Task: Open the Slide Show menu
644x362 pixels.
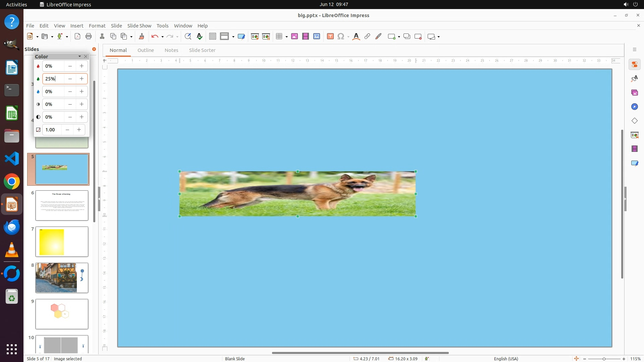Action: (139, 25)
